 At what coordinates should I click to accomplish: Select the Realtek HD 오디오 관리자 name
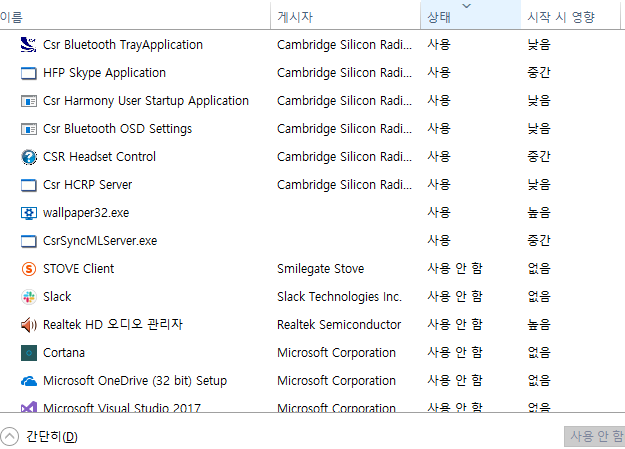point(113,325)
